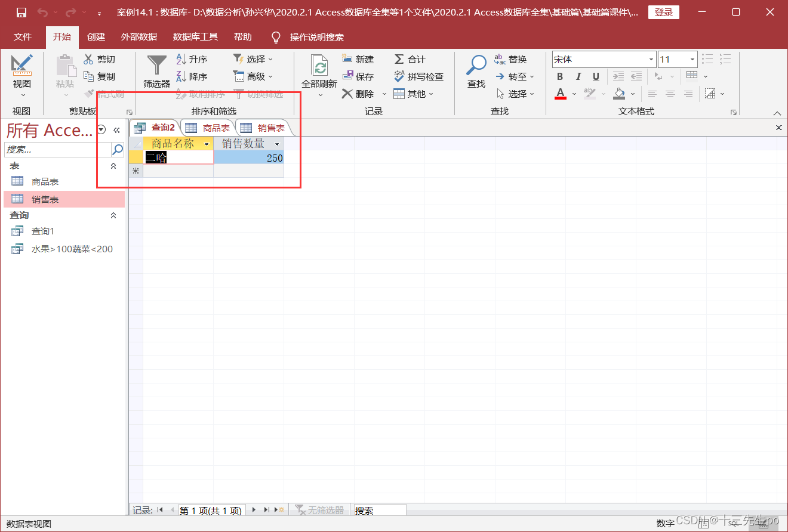Open 销售数量 column header dropdown arrow
The height and width of the screenshot is (532, 788).
tap(277, 144)
